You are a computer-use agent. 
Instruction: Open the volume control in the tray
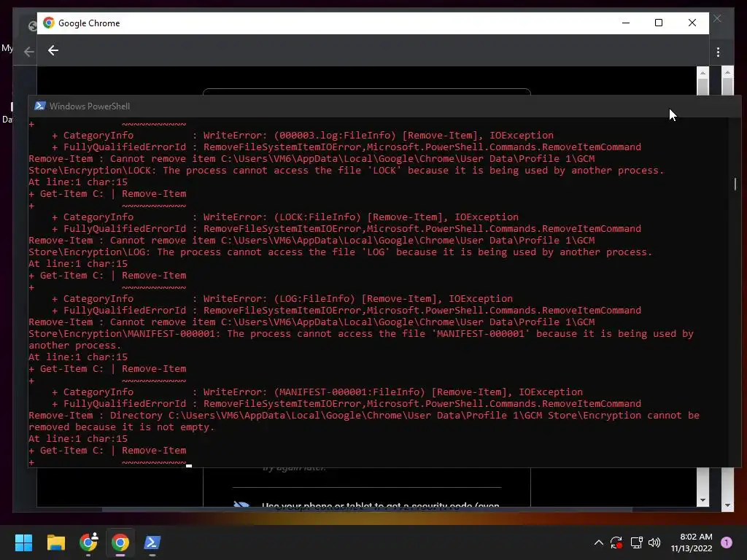(654, 542)
